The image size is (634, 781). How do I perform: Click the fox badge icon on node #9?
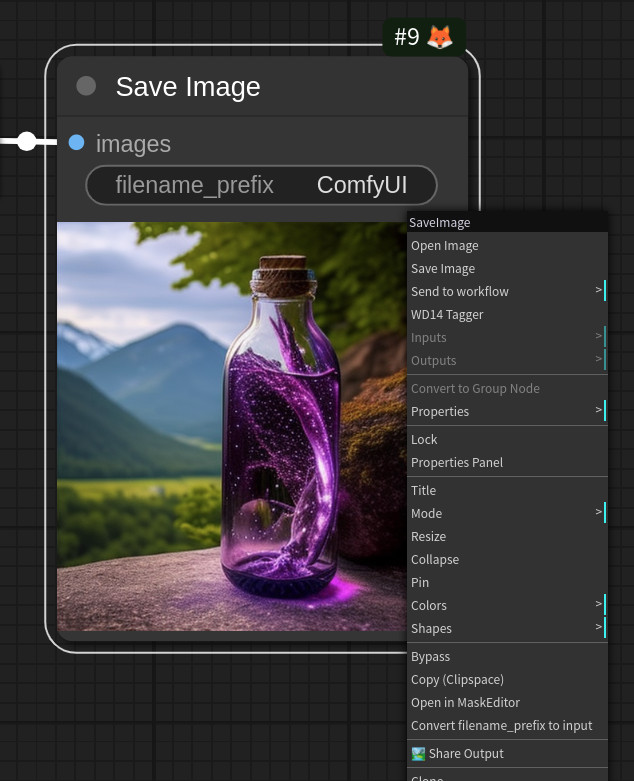pyautogui.click(x=440, y=37)
